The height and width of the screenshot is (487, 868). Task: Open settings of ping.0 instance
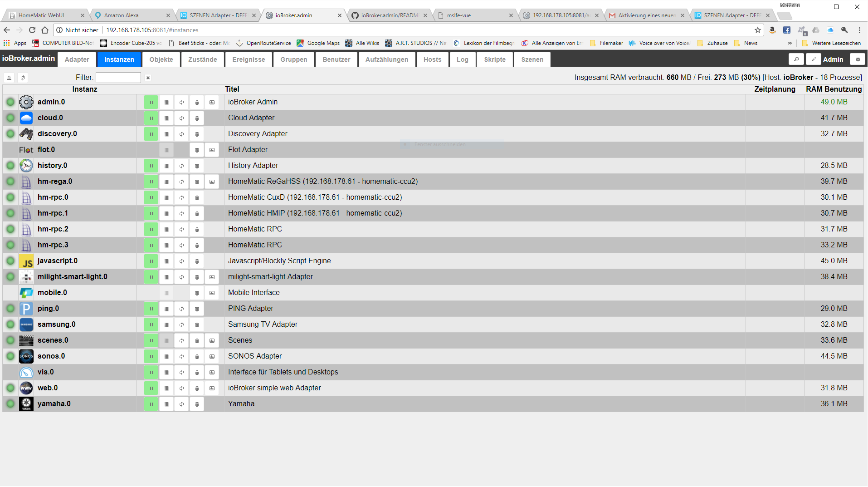tap(166, 309)
